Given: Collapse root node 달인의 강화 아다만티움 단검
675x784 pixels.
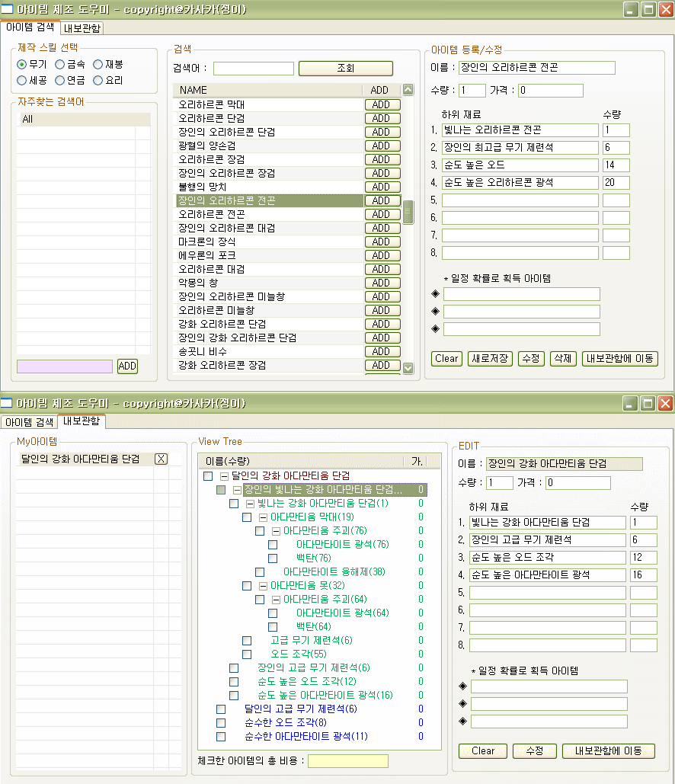Looking at the screenshot, I should [x=224, y=476].
